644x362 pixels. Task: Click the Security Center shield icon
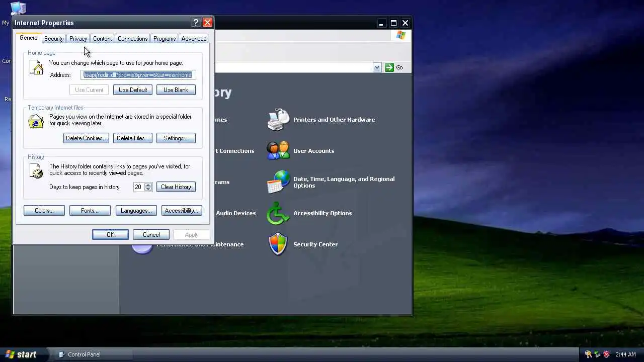coord(278,244)
